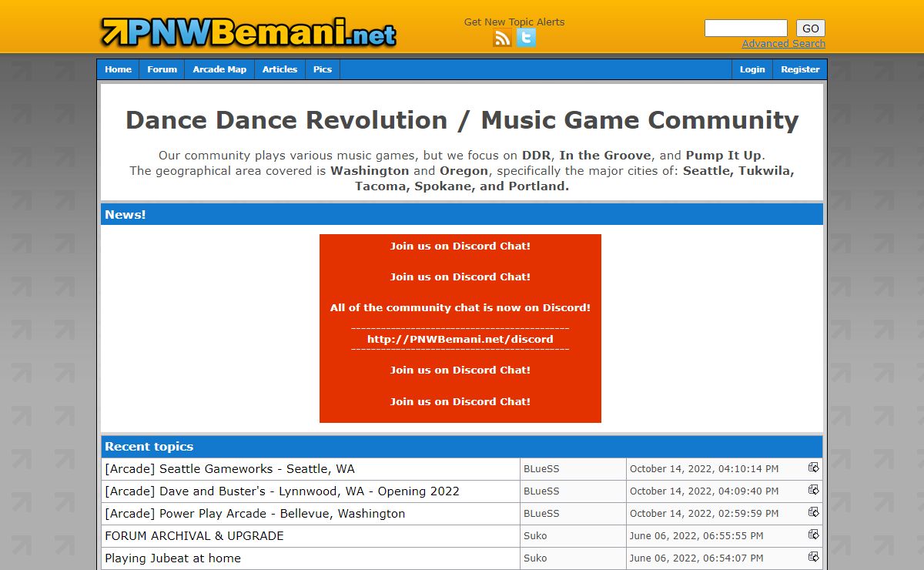Open the PNWBemani.net/discord link

[x=460, y=339]
